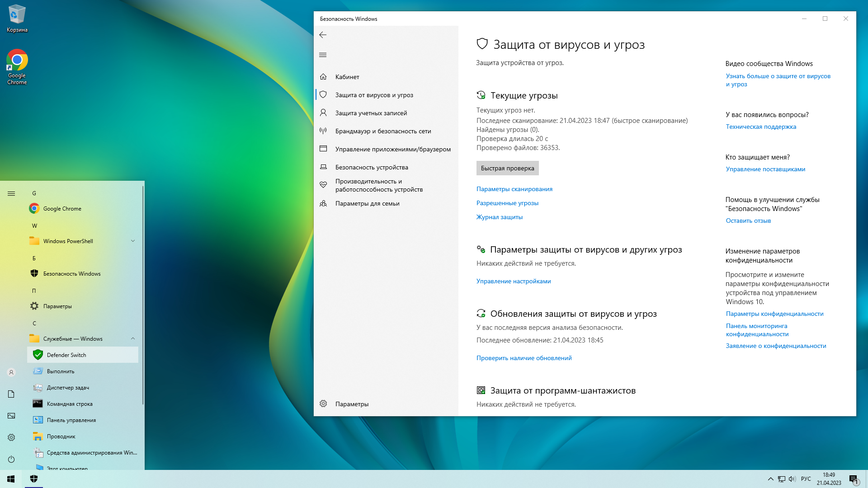Screen dimensions: 868x488
Task: Open Проводник from Start menu
Action: pyautogui.click(x=83, y=436)
